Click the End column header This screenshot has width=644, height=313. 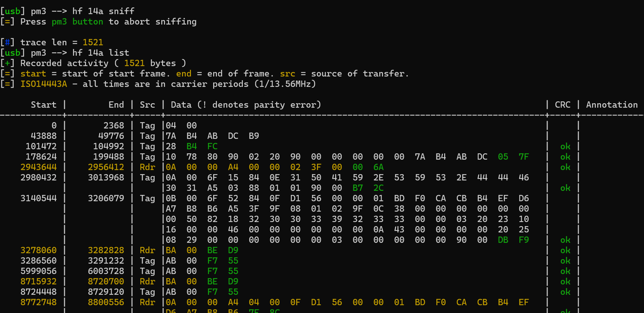pos(116,105)
